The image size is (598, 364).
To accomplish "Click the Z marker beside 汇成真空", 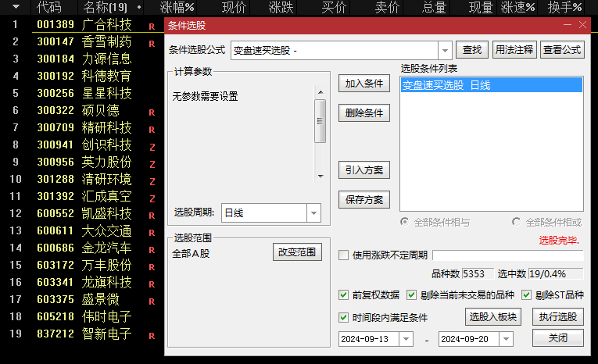I will tap(152, 198).
